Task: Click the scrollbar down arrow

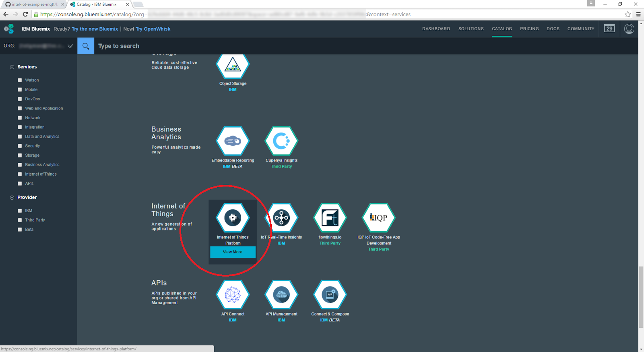Action: (641, 349)
